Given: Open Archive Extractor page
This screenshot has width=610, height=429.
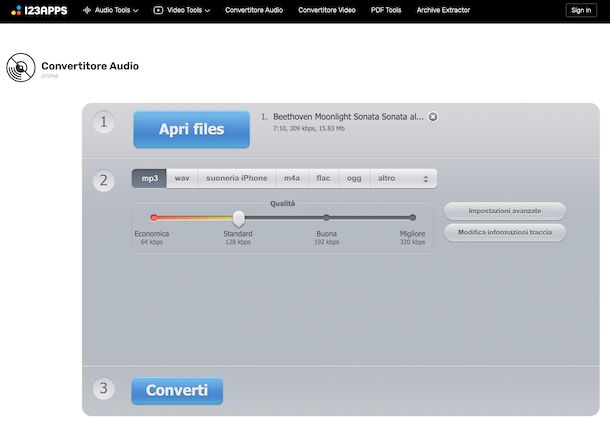Looking at the screenshot, I should pyautogui.click(x=443, y=10).
